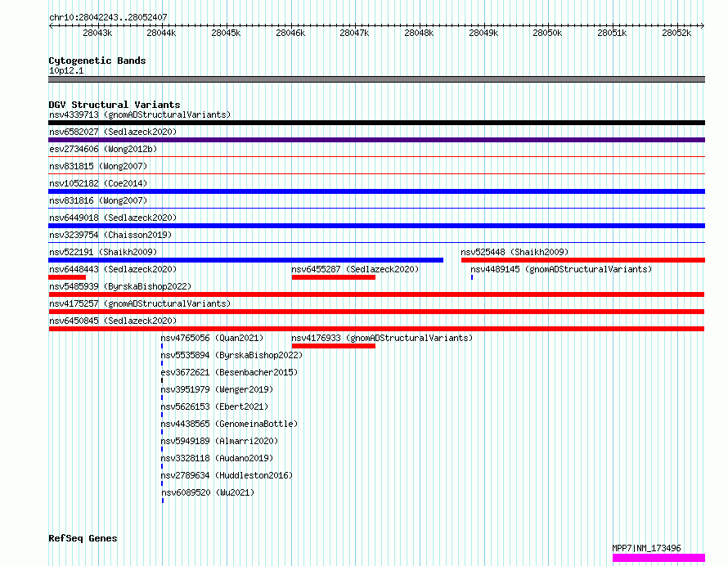Click the 28047k ruler position label
Viewport: 728px width, 566px height.
pos(354,33)
